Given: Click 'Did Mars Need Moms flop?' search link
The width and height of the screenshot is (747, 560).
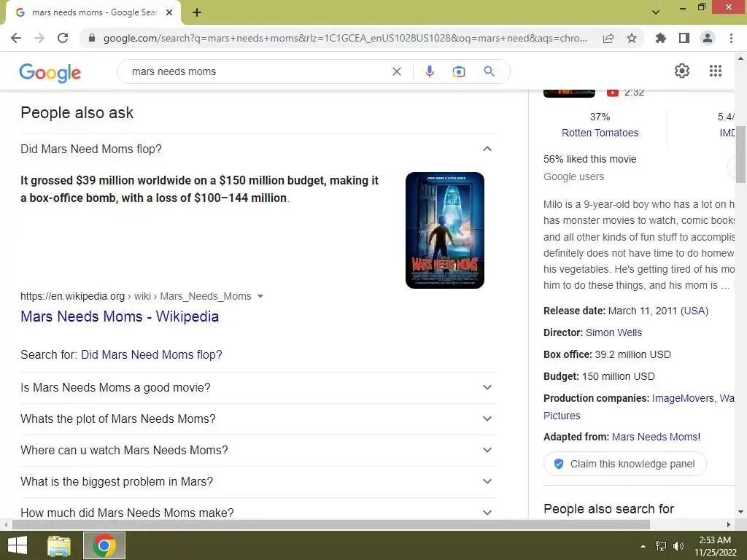Looking at the screenshot, I should 152,355.
